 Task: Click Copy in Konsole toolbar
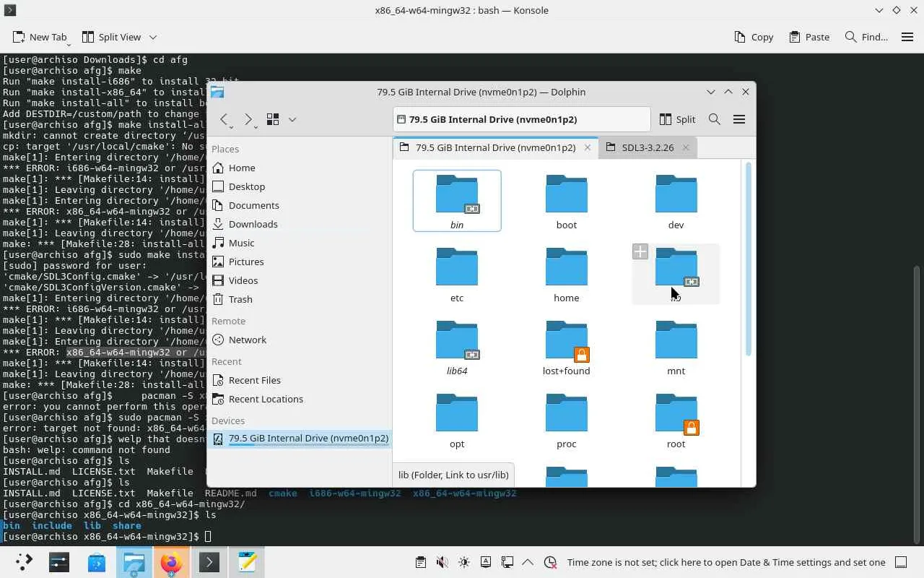754,37
